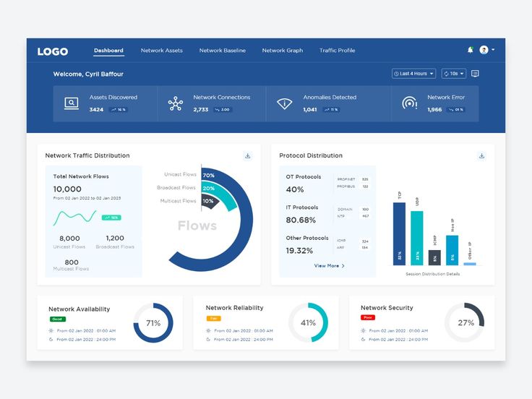This screenshot has height=399, width=532.
Task: Click the user profile avatar
Action: pyautogui.click(x=484, y=50)
